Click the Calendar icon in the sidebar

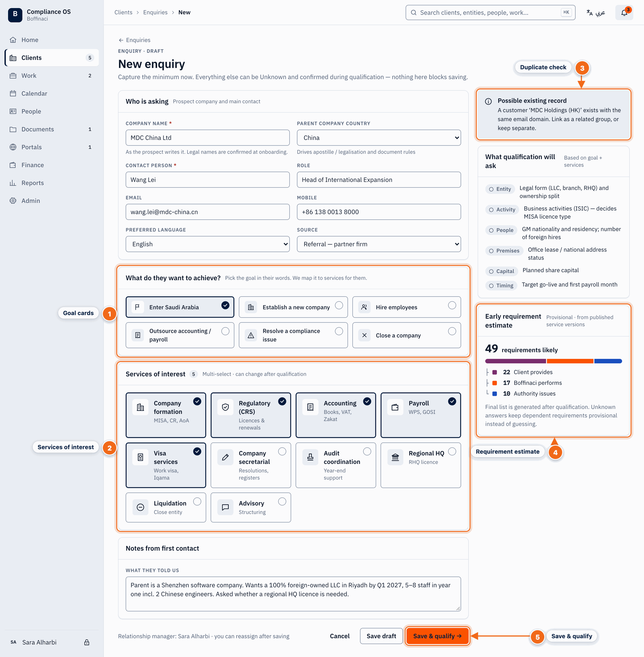(13, 94)
